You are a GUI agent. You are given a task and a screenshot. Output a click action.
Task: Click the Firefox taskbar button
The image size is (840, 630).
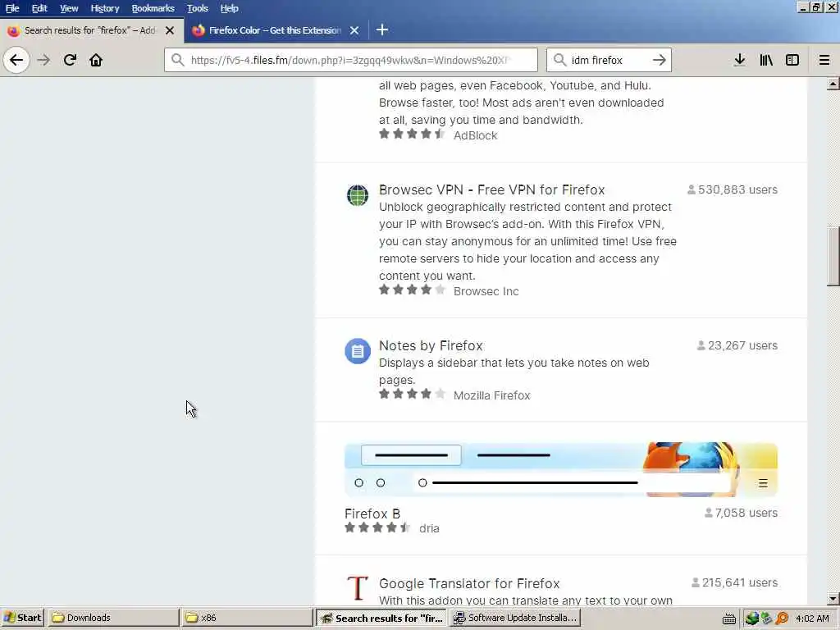pos(382,618)
